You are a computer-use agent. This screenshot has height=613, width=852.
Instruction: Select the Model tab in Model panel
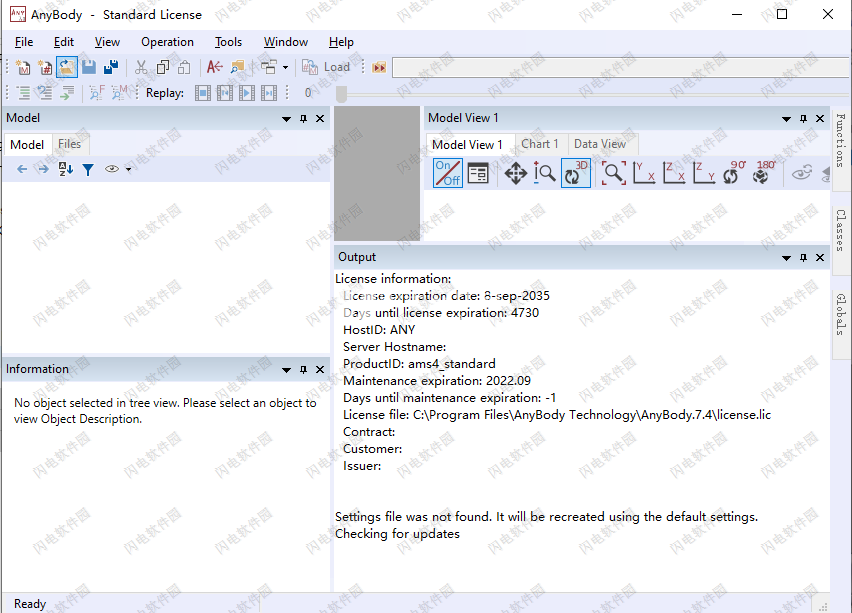point(27,145)
